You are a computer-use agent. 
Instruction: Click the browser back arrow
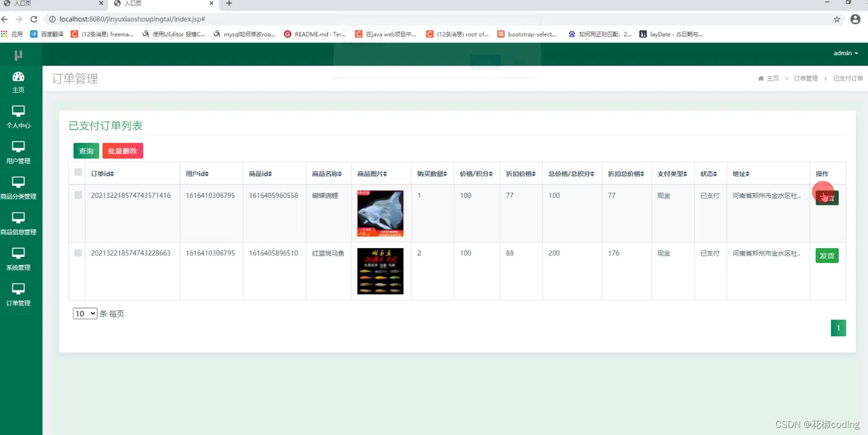pyautogui.click(x=5, y=19)
